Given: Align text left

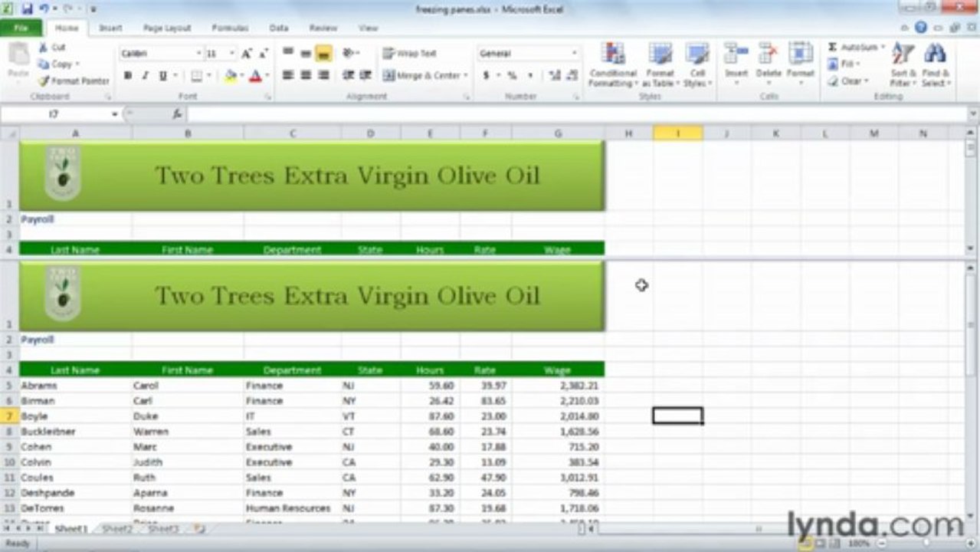Looking at the screenshot, I should pyautogui.click(x=288, y=75).
